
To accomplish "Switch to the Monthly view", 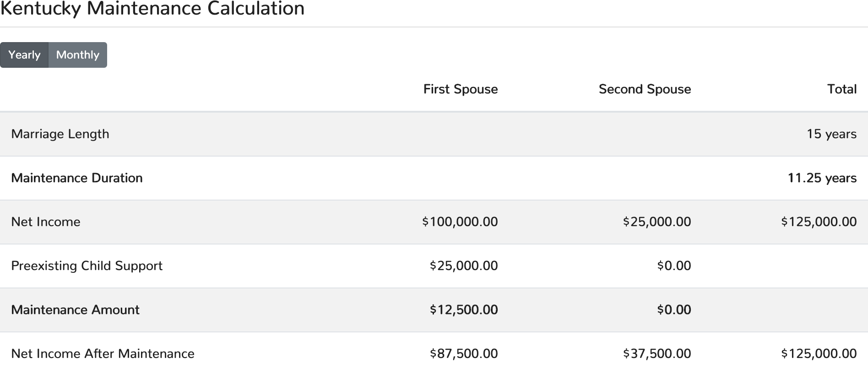I will tap(77, 55).
